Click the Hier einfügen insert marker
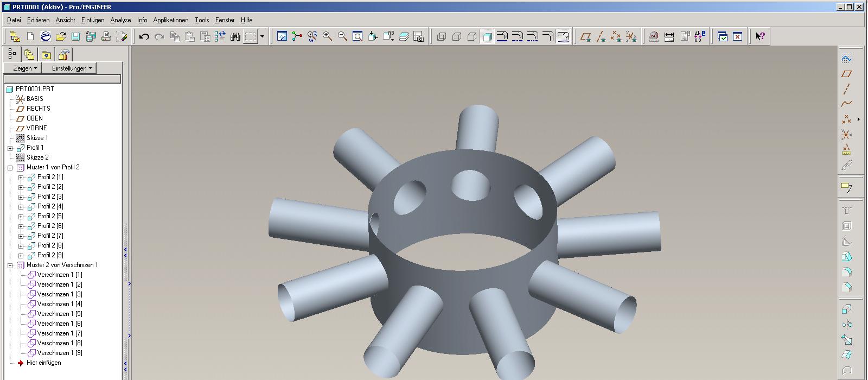Image resolution: width=868 pixels, height=380 pixels. [44, 363]
